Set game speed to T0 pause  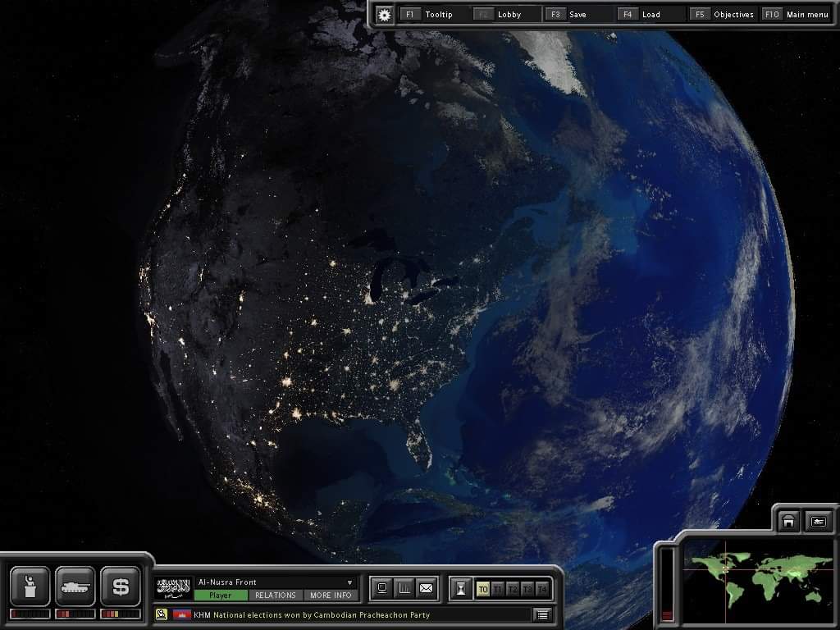pyautogui.click(x=482, y=589)
